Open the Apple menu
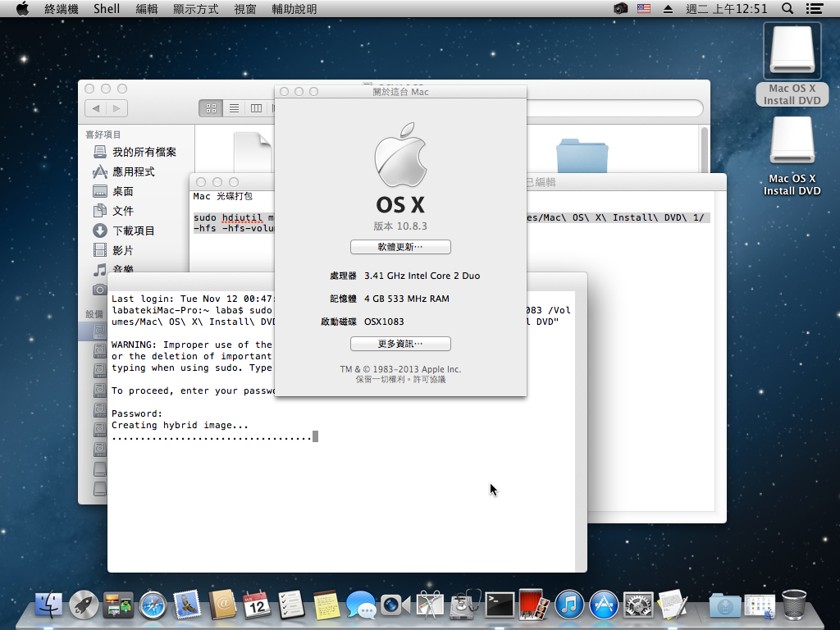This screenshot has height=630, width=840. [x=22, y=8]
